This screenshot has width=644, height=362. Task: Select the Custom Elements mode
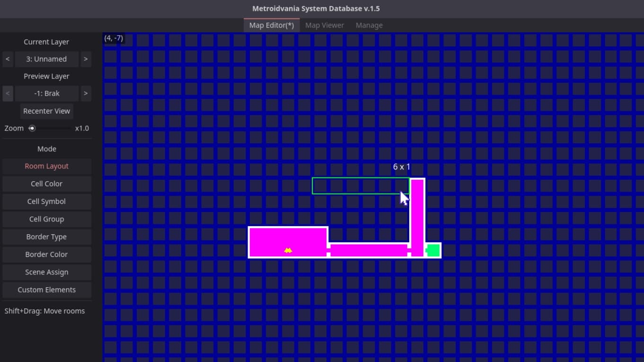tap(46, 290)
